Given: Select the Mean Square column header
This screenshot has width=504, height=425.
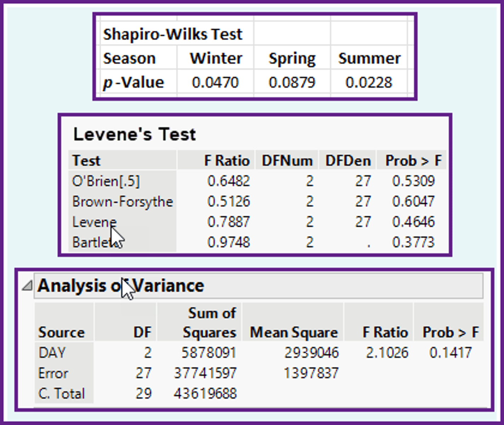Looking at the screenshot, I should 294,332.
